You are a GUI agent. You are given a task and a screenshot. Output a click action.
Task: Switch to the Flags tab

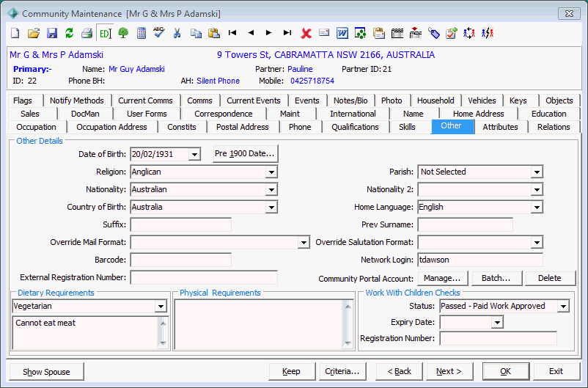23,100
